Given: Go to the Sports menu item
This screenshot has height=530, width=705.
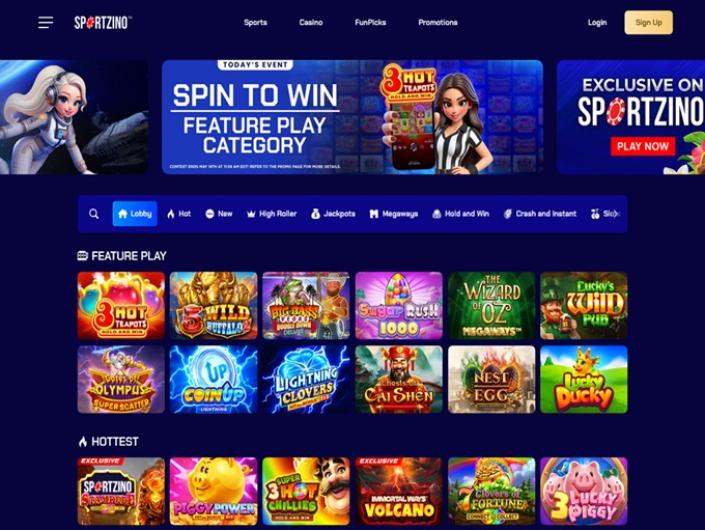Looking at the screenshot, I should [x=255, y=22].
